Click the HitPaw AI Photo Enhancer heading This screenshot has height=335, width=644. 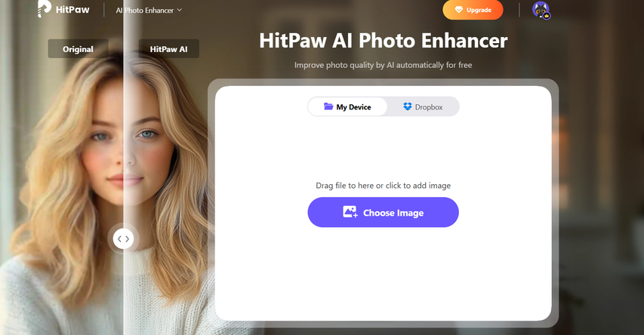coord(384,41)
